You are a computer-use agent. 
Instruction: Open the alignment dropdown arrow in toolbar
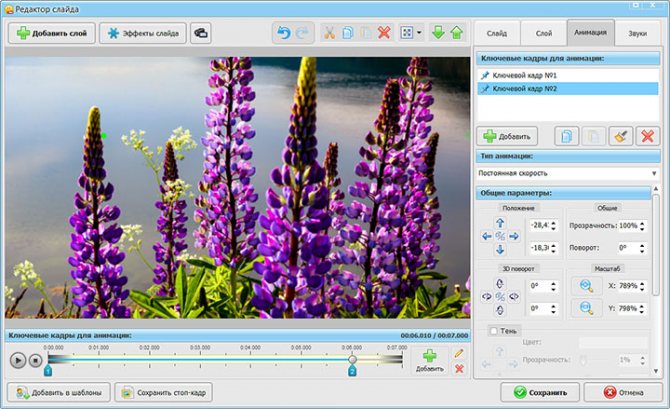pos(420,33)
